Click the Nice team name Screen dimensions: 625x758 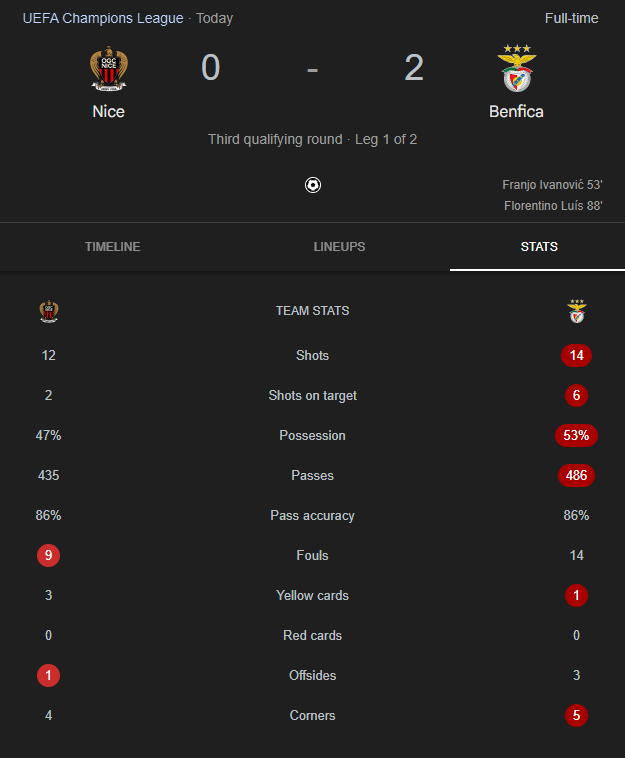(109, 112)
